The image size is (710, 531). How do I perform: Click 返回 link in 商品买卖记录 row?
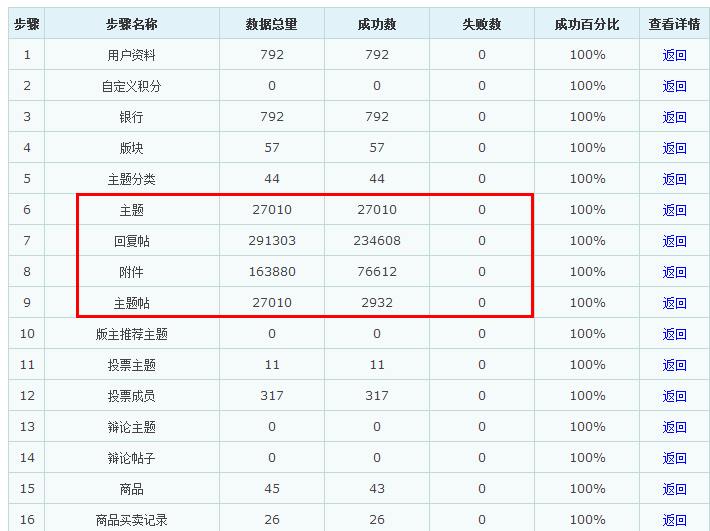tap(674, 520)
